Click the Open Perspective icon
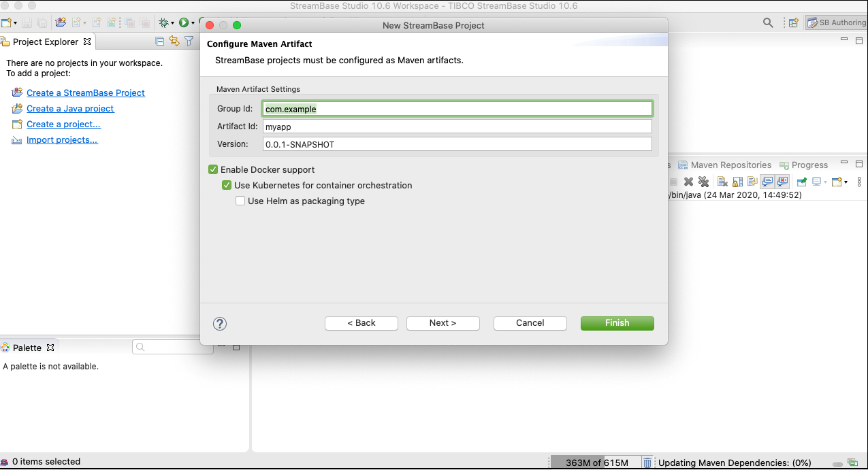The width and height of the screenshot is (868, 470). (793, 22)
